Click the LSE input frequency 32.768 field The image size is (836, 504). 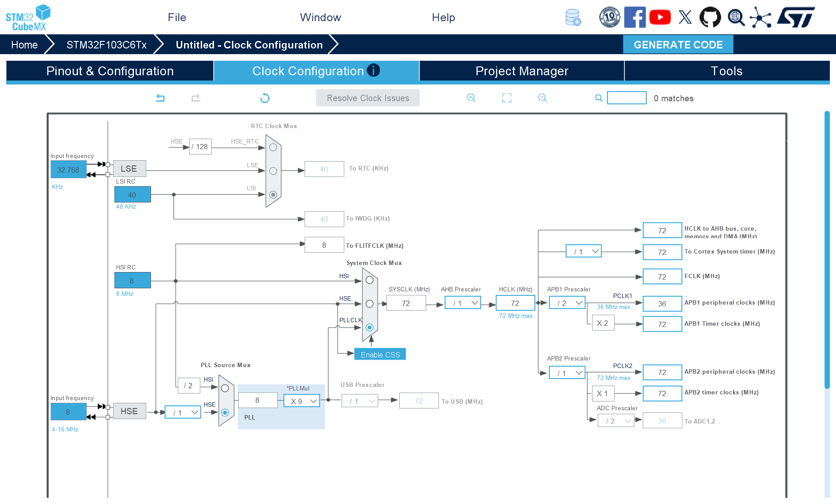[68, 169]
